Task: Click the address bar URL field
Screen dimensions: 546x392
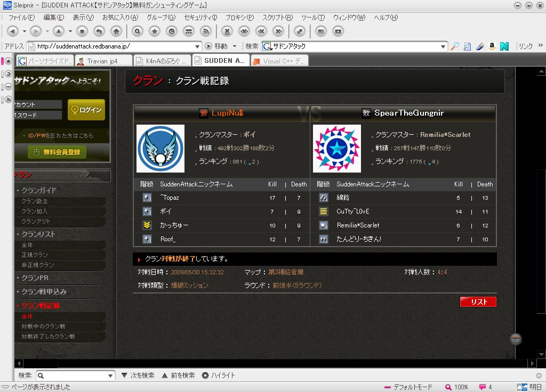Action: 115,46
